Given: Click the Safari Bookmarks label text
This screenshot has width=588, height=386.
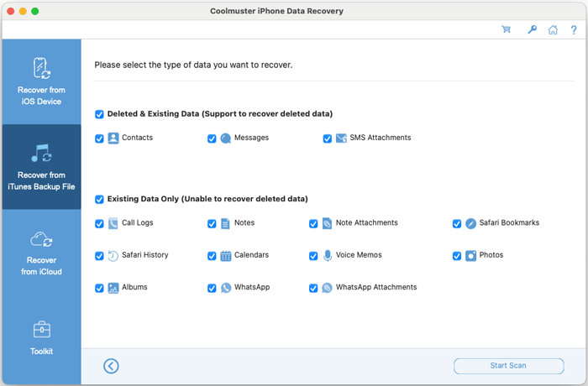Looking at the screenshot, I should 509,222.
